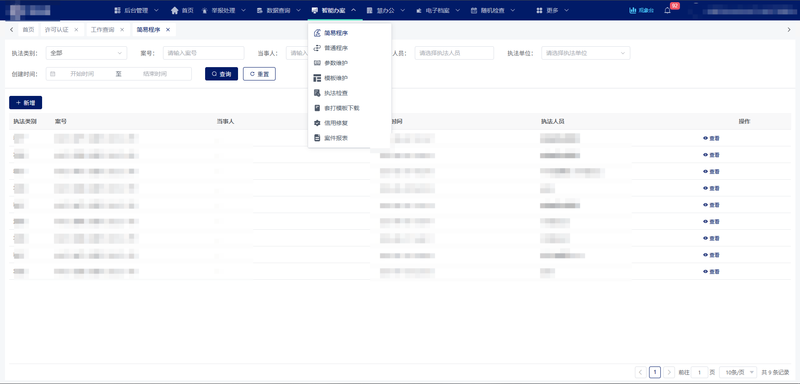Click the 信用修复 gear icon
This screenshot has height=384, width=800.
click(x=317, y=123)
